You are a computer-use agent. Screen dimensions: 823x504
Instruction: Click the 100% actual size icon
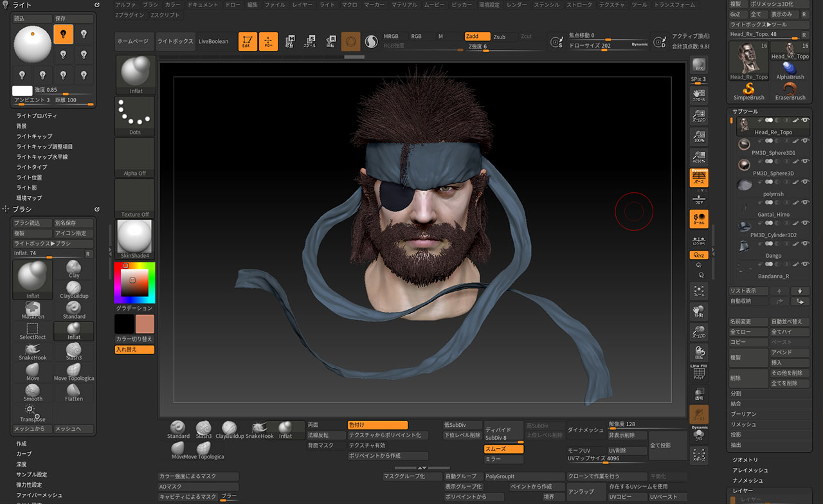698,136
